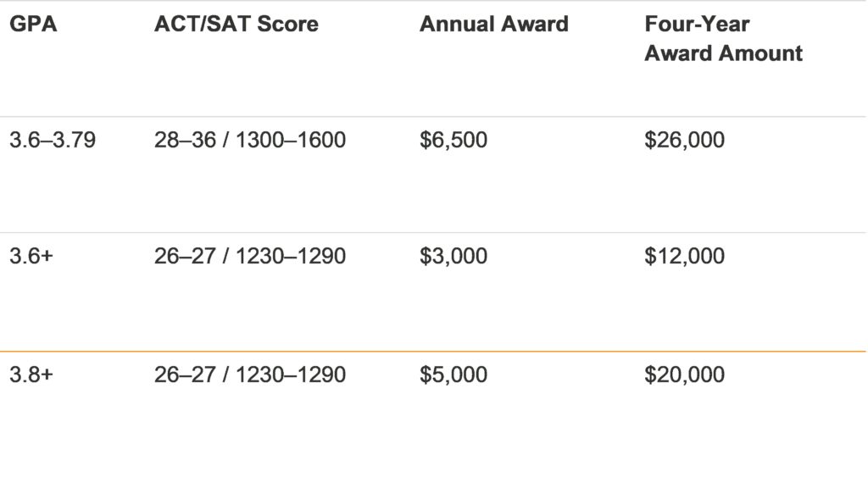Click the 3.6–3.79 GPA cell
The image size is (868, 494).
pos(53,140)
